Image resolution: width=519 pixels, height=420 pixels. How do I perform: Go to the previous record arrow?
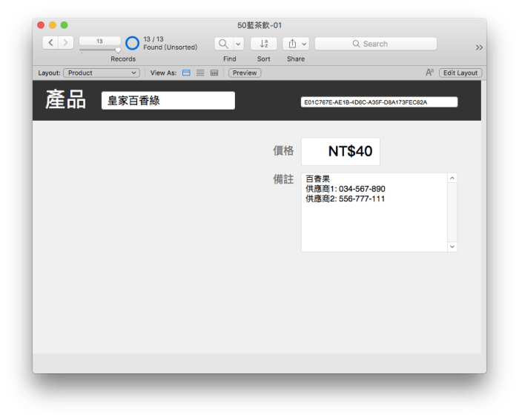click(x=50, y=43)
